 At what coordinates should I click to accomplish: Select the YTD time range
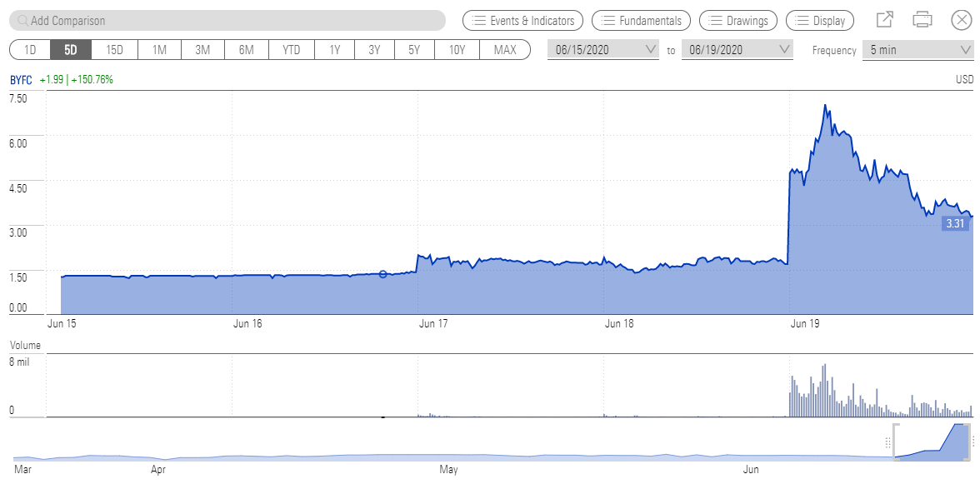(291, 50)
